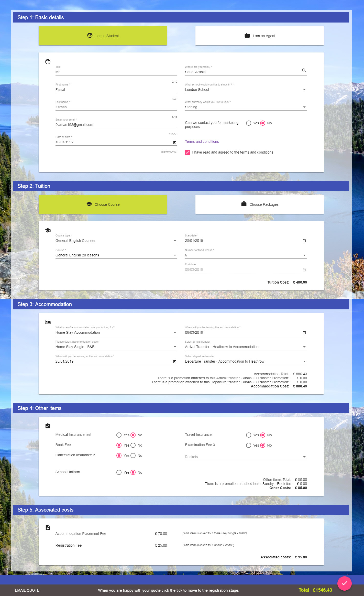Click the pink tick confirm quote button
The image size is (364, 596).
(x=344, y=583)
